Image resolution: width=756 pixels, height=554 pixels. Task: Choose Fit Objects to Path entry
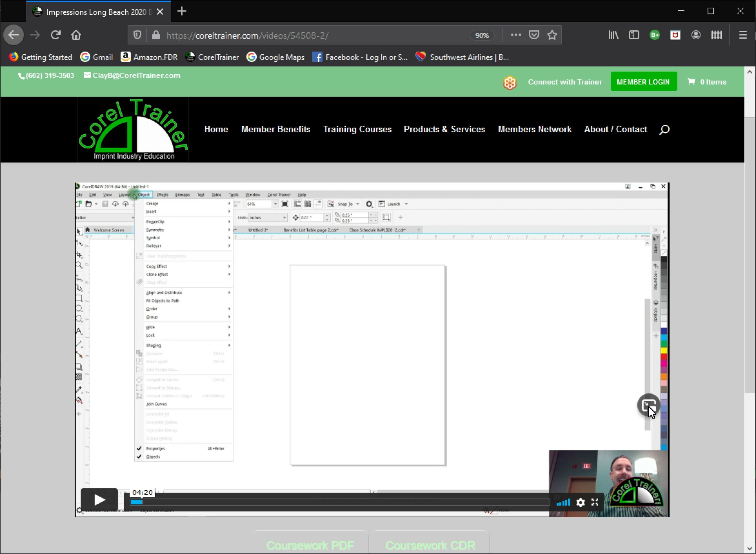pyautogui.click(x=184, y=300)
